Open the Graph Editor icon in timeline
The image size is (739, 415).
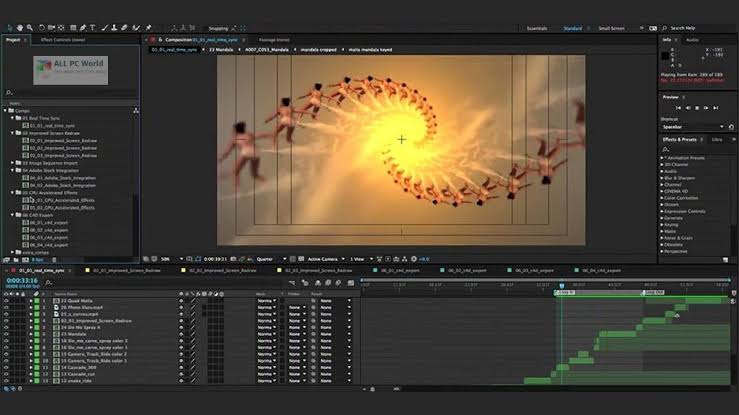(351, 283)
